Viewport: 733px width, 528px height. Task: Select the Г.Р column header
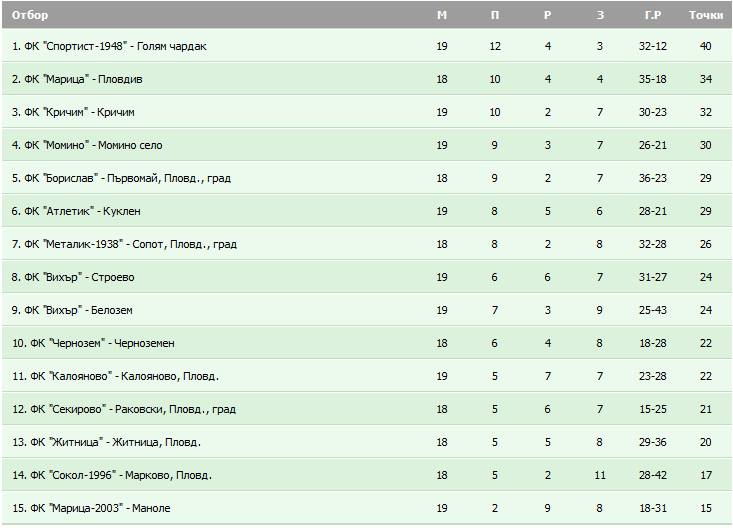tap(653, 15)
